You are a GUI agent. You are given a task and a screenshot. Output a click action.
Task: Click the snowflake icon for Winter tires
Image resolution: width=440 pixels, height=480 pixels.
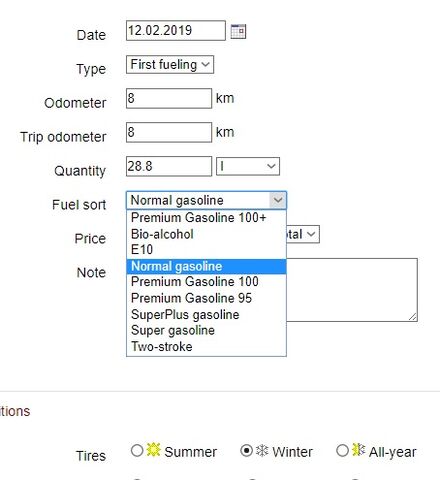(262, 451)
